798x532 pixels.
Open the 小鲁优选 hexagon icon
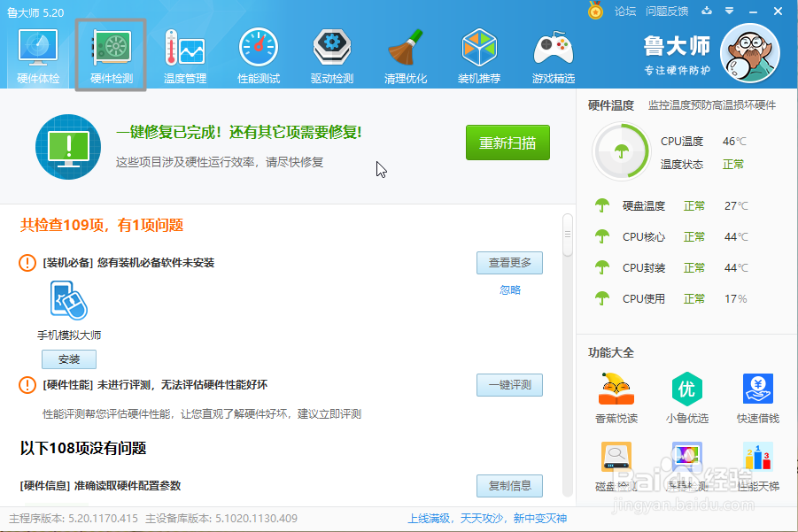(687, 389)
